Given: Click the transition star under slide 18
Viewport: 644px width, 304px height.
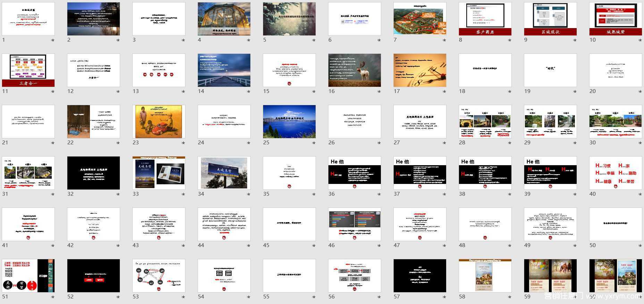Looking at the screenshot, I should click(x=510, y=92).
